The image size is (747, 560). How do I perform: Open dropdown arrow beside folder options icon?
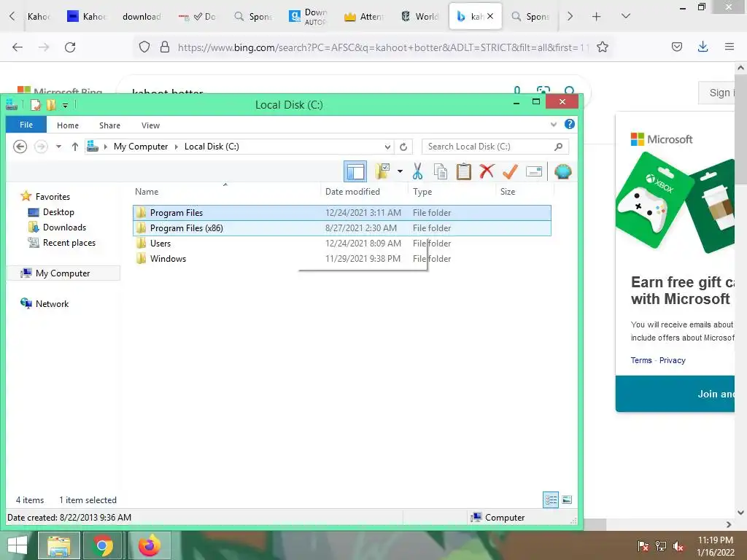(x=400, y=171)
